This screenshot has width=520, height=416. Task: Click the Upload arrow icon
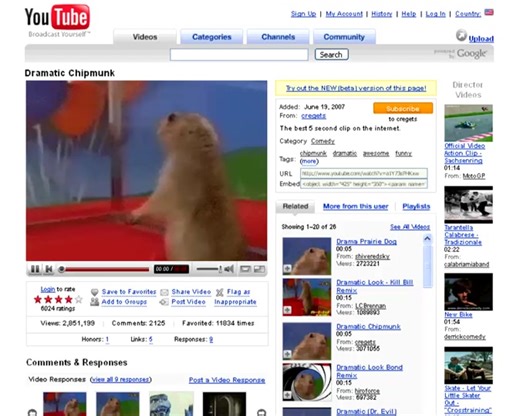461,35
